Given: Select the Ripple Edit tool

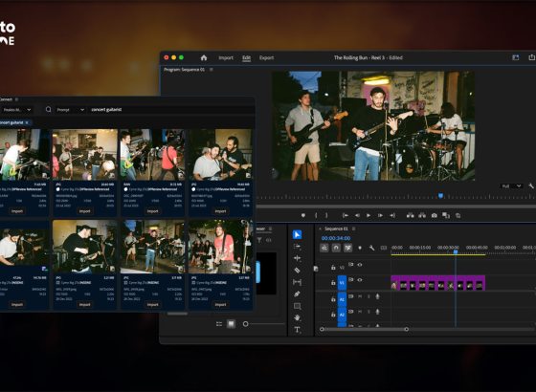Looking at the screenshot, I should [x=297, y=258].
